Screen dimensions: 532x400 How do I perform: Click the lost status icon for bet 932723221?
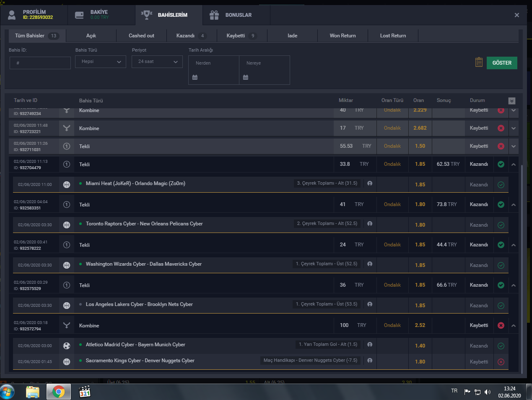(501, 128)
